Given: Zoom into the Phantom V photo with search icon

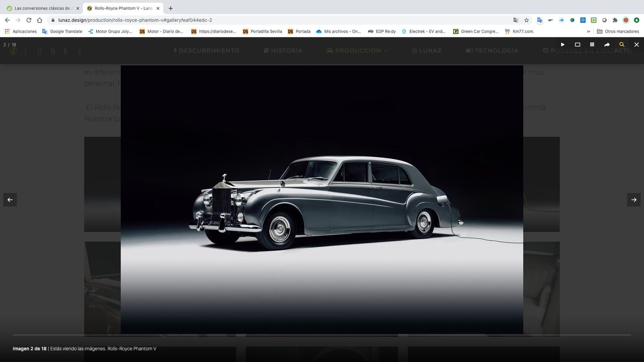Looking at the screenshot, I should (622, 45).
